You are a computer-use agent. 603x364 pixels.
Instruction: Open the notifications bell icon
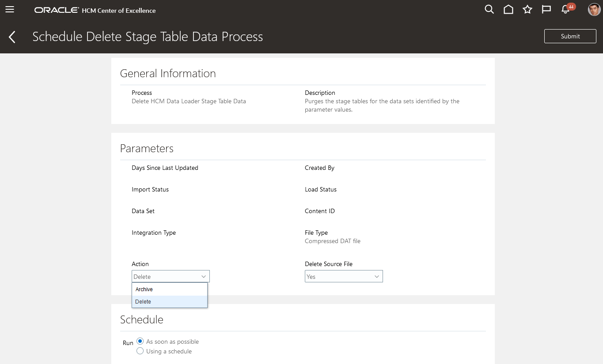[565, 10]
